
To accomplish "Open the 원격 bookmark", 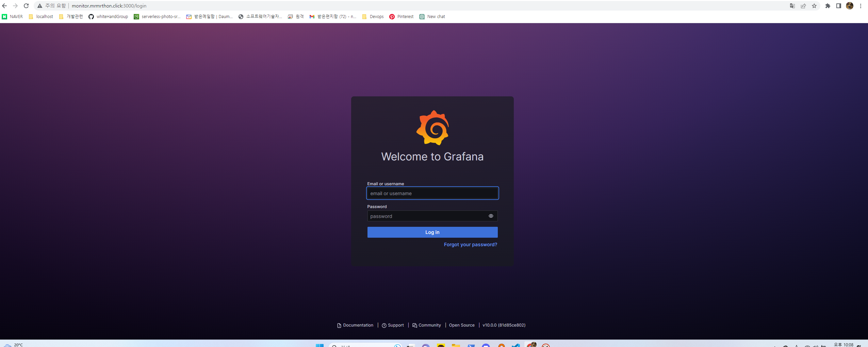I will point(296,17).
